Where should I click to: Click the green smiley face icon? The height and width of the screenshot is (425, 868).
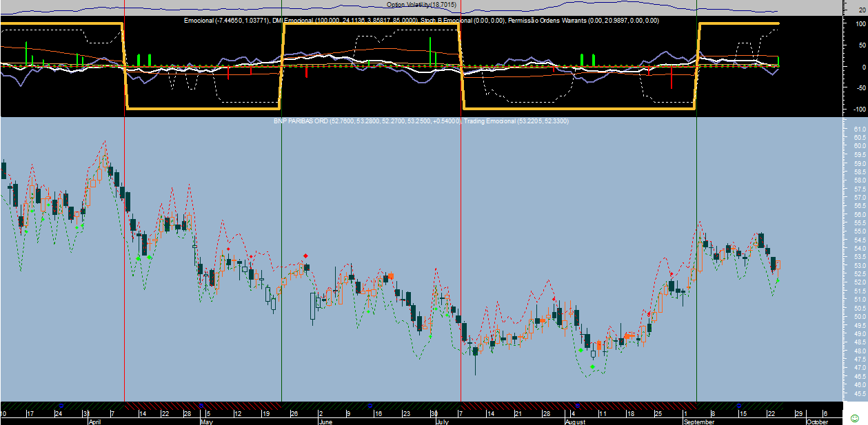854,418
